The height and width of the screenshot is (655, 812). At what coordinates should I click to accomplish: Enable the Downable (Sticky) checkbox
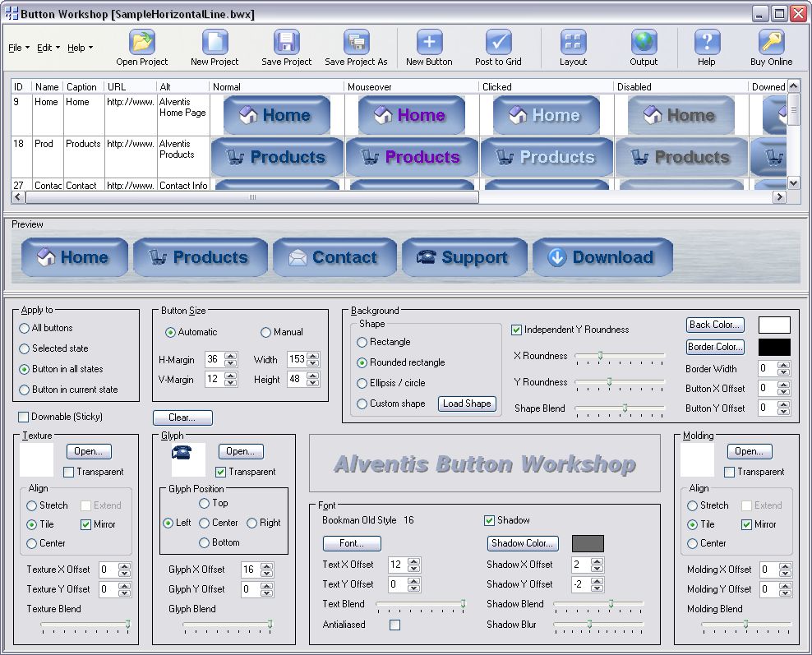tap(24, 417)
